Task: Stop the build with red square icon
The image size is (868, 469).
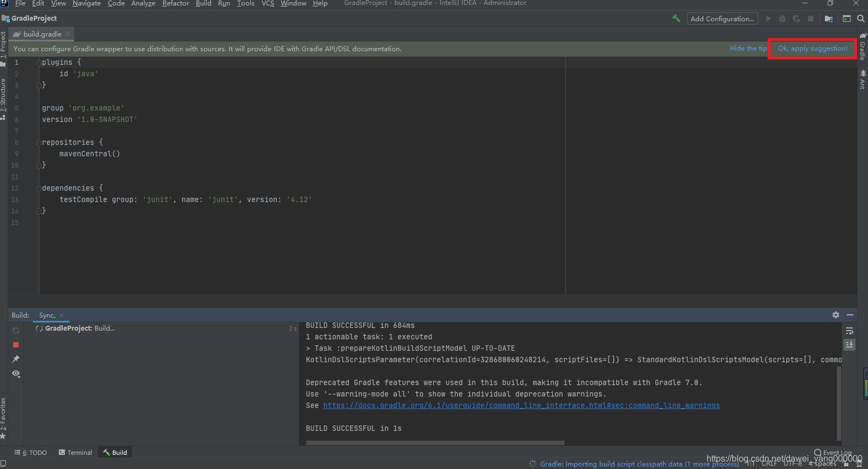Action: coord(16,345)
